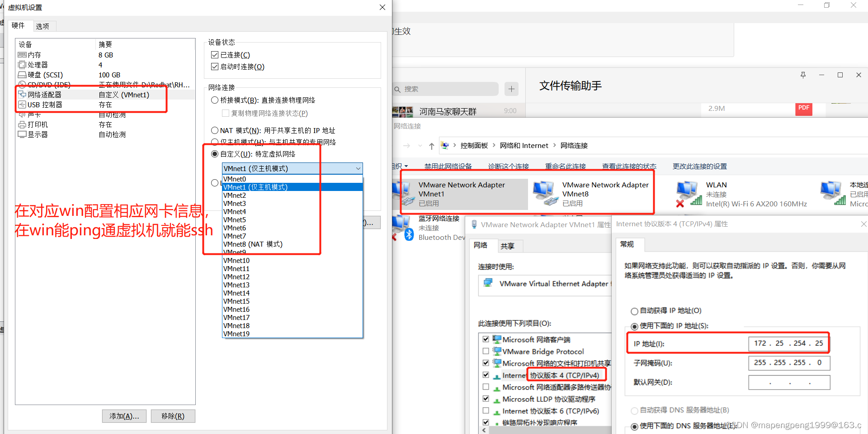Click the 硬盘 (SCSI) hard disk icon
Viewport: 868px width, 434px height.
22,75
